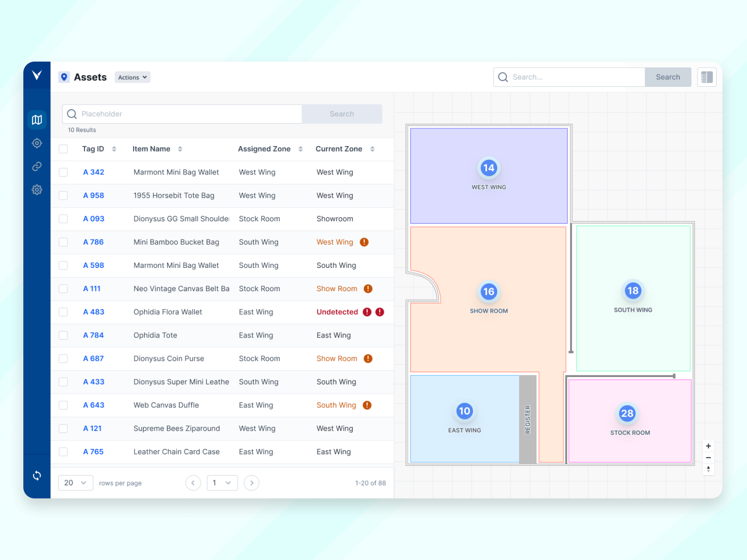Open asset A 958 details link
Screen dimensions: 747x560
coord(93,196)
